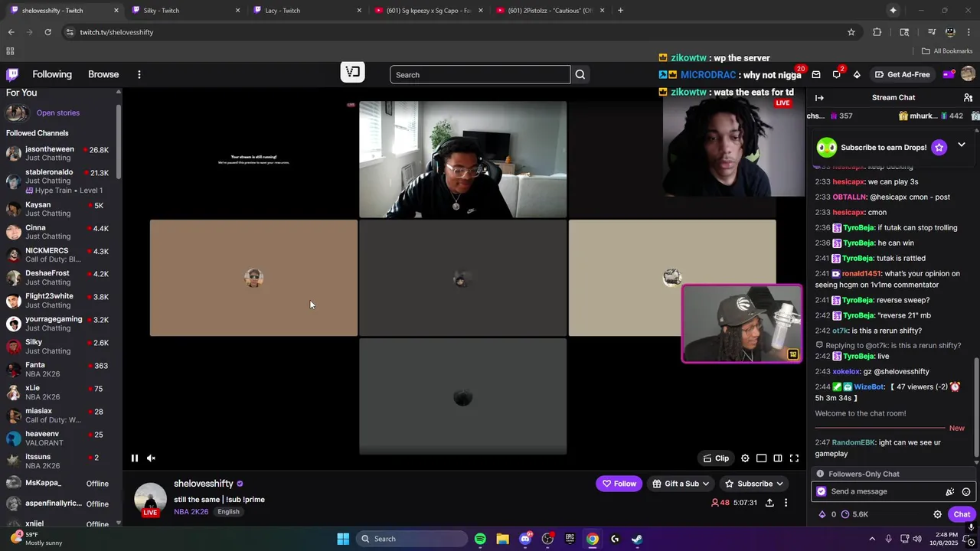Click the English language tag
The image size is (980, 551).
pos(228,512)
